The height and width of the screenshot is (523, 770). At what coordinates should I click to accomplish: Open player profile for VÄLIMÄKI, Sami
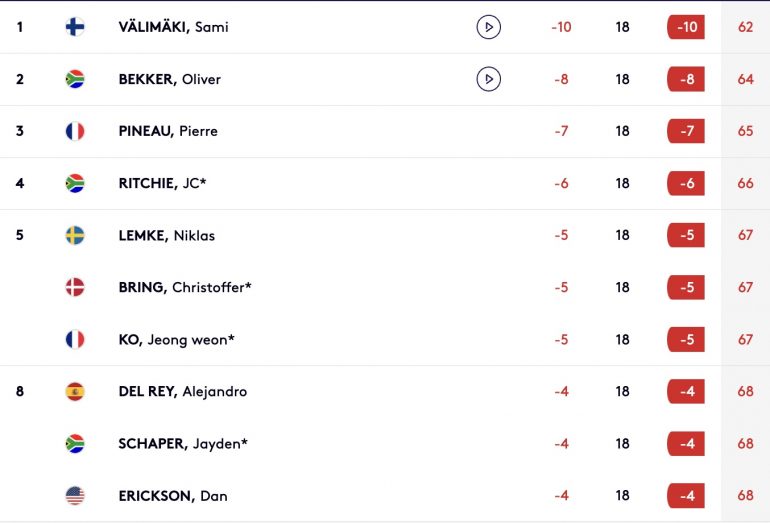[x=173, y=27]
